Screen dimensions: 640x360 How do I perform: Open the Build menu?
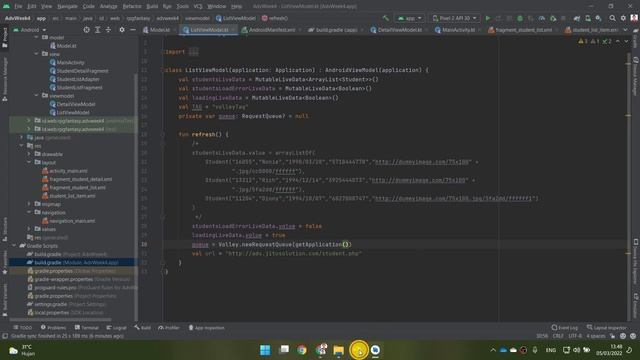[x=152, y=6]
